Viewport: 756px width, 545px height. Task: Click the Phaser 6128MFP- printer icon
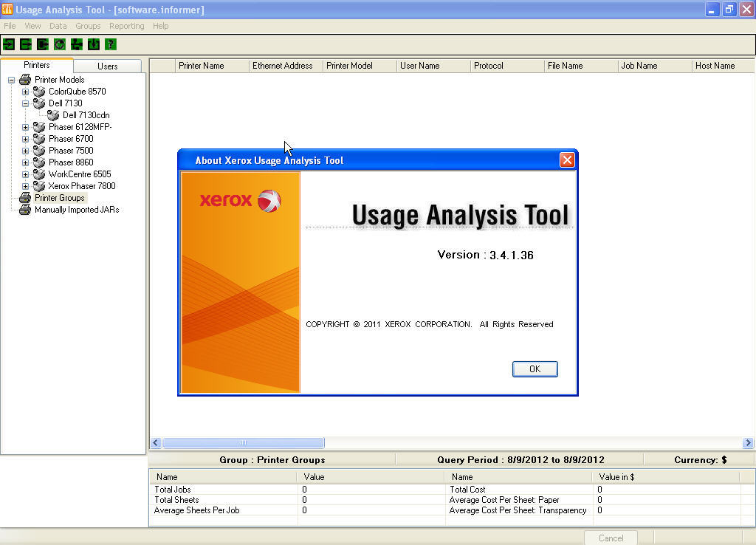pos(39,127)
